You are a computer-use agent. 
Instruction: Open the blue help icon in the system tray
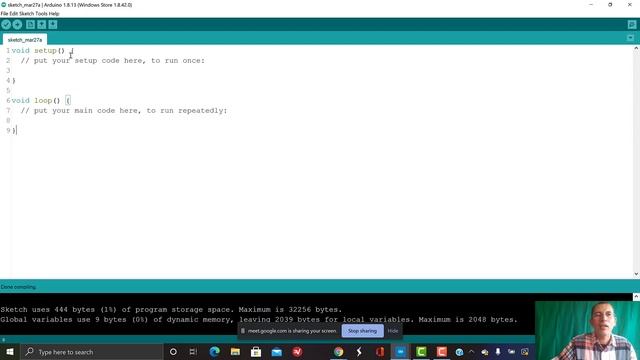[x=459, y=352]
